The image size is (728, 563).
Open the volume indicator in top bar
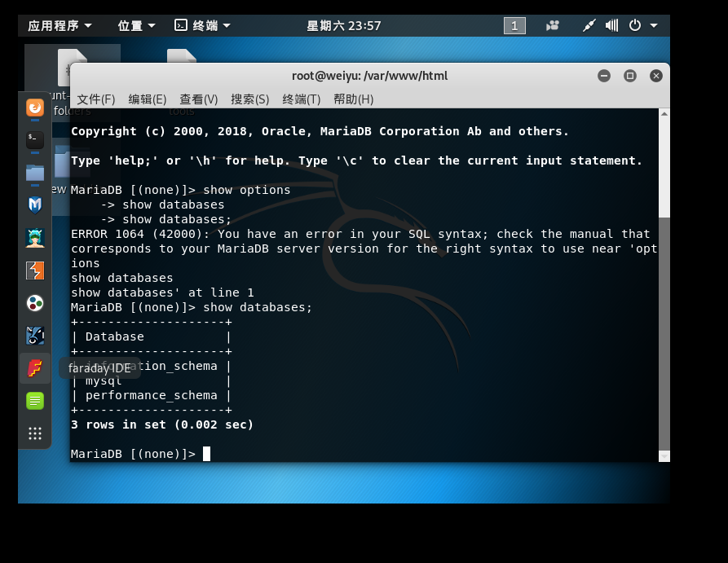point(611,25)
